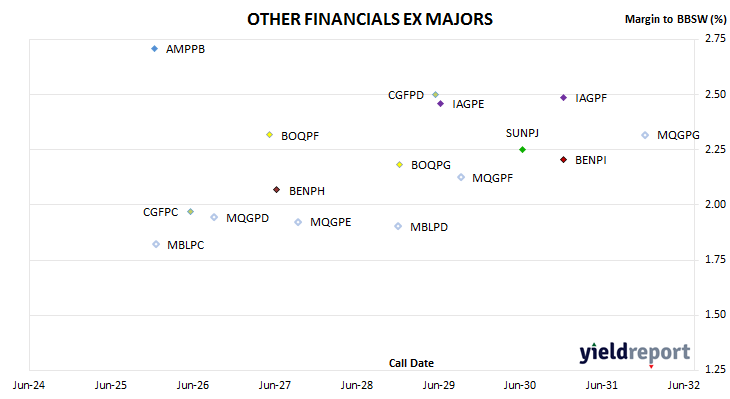
Task: Select the MQGPG hollow diamond marker
Action: click(x=645, y=135)
